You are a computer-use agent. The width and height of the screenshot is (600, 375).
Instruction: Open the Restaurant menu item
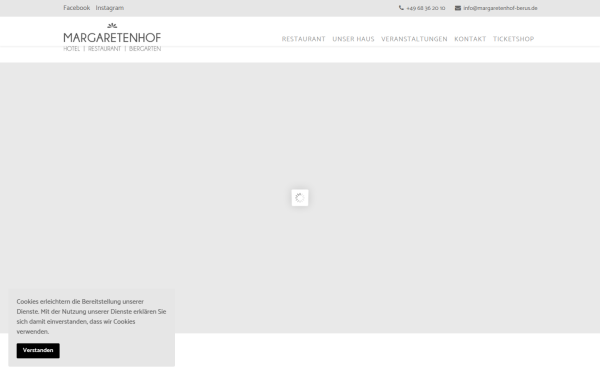pyautogui.click(x=303, y=39)
